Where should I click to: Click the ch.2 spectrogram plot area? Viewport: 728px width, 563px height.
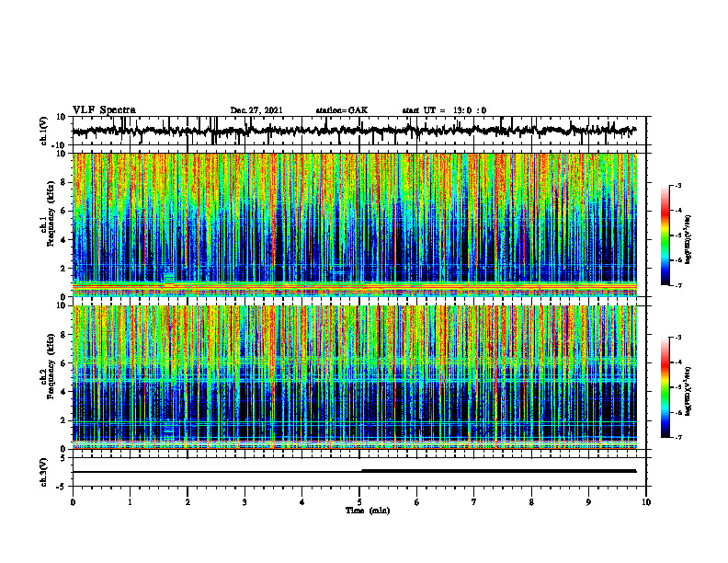(x=354, y=377)
